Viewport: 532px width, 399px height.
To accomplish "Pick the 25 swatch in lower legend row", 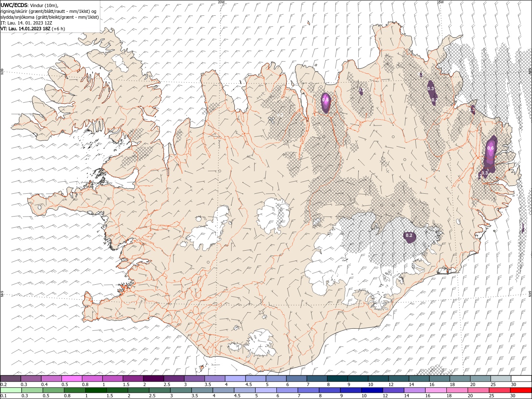I will (499, 390).
